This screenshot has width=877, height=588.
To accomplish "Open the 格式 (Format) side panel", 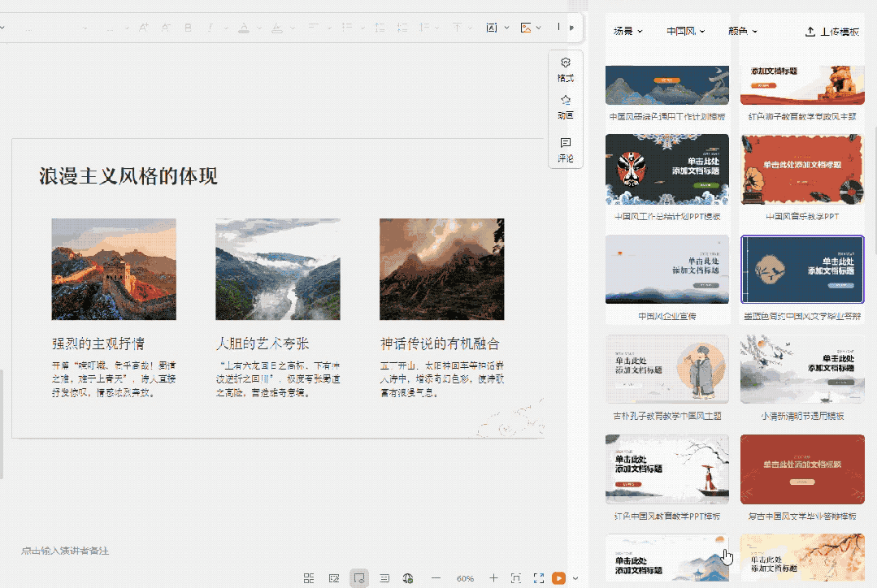I will click(x=565, y=69).
